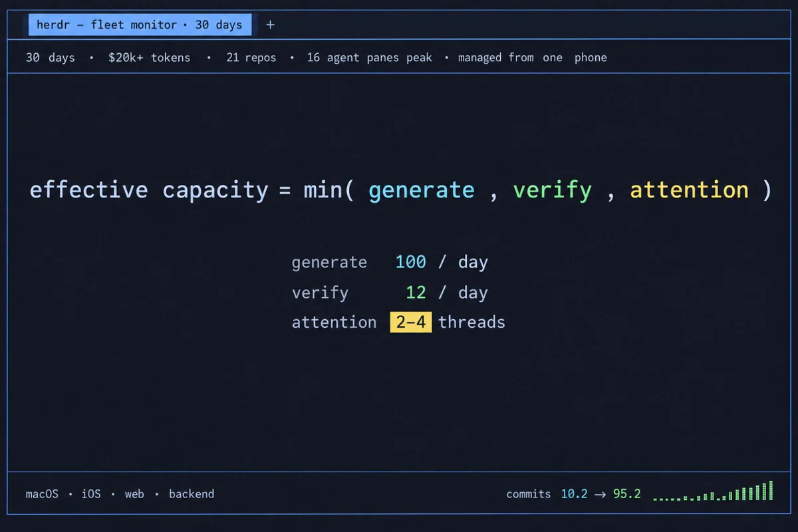Click 'backend' in the footer
The width and height of the screenshot is (798, 532).
192,494
